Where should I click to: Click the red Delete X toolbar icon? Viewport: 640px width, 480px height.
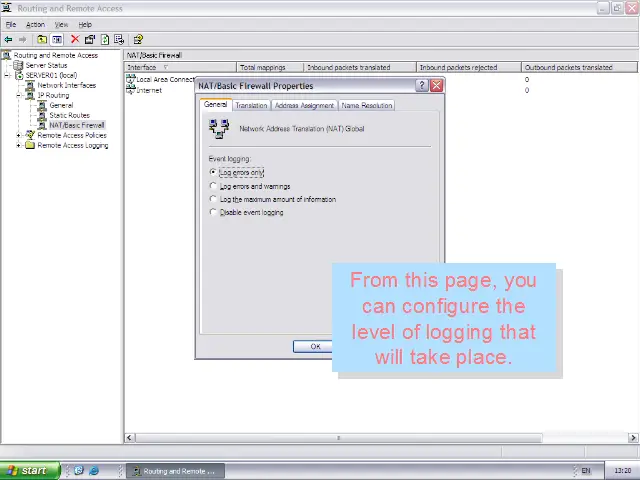click(x=75, y=40)
